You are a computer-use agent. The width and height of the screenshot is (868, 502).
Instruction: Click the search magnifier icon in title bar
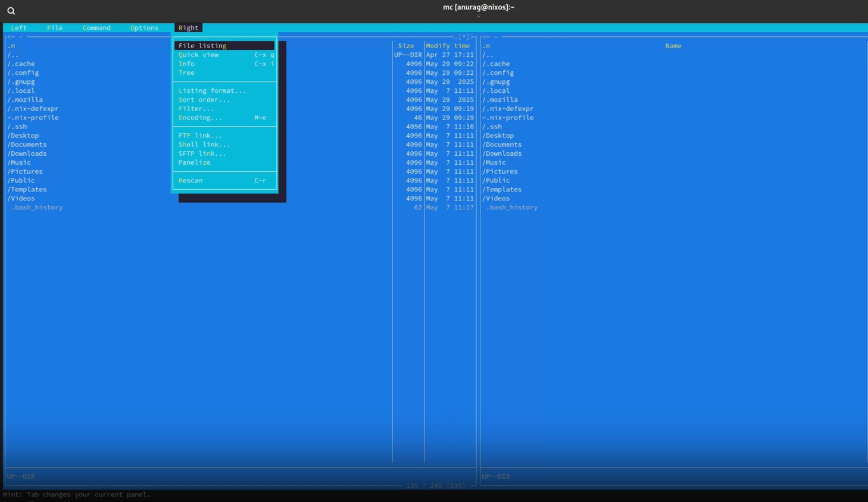(x=11, y=11)
